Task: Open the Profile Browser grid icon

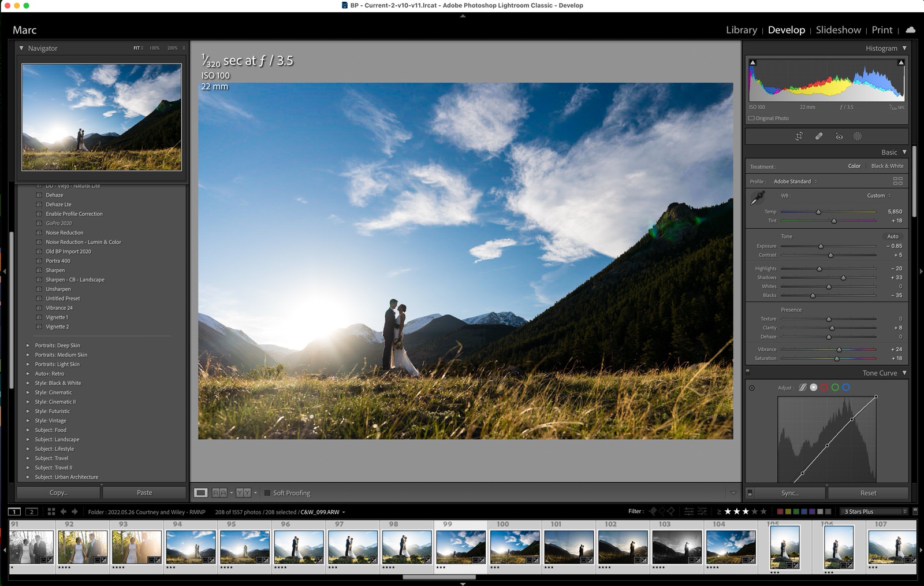Action: [x=898, y=181]
